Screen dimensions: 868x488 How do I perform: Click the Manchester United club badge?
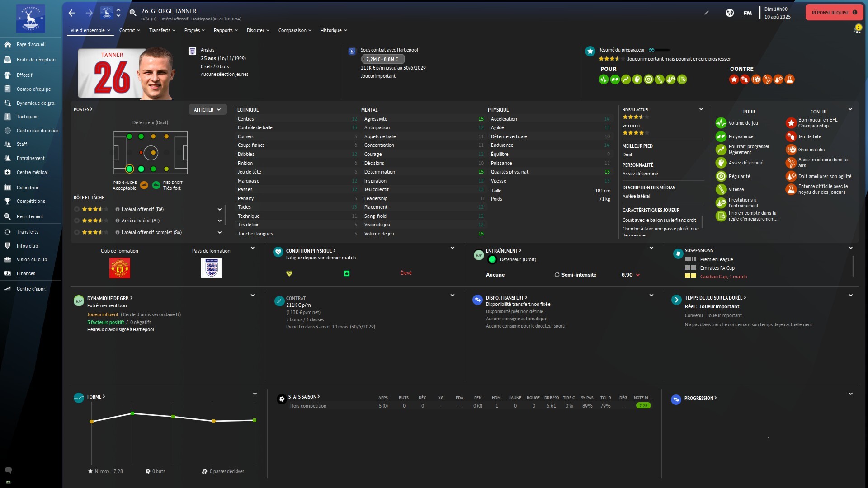tap(119, 268)
